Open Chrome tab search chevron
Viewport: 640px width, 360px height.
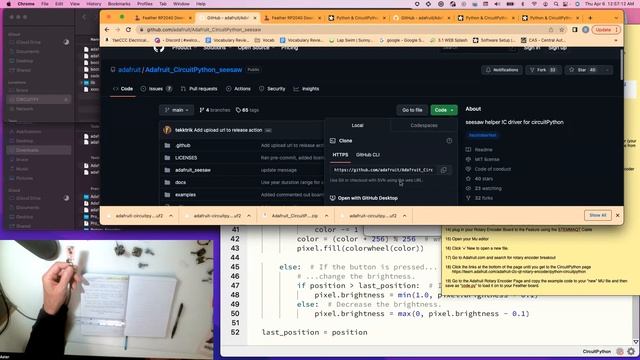tap(616, 18)
